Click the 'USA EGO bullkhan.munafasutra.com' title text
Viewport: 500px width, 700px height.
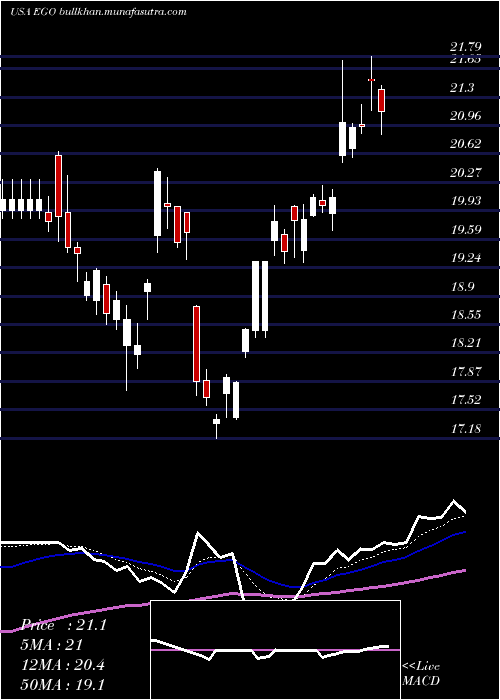tap(98, 12)
